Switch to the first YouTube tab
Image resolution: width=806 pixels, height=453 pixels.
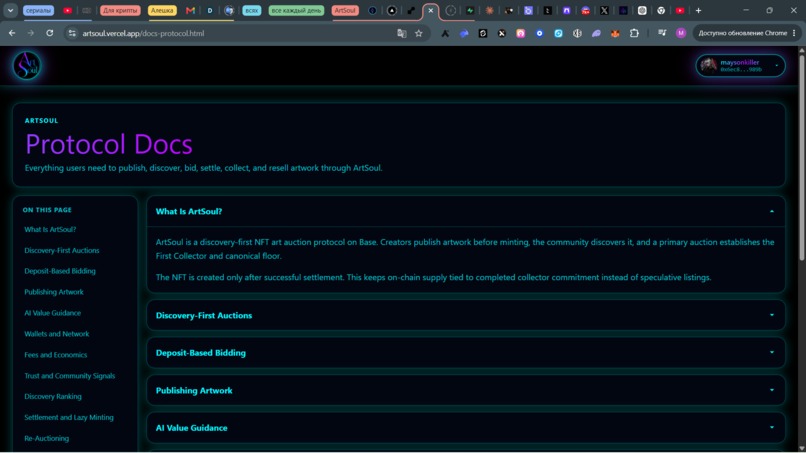(67, 10)
